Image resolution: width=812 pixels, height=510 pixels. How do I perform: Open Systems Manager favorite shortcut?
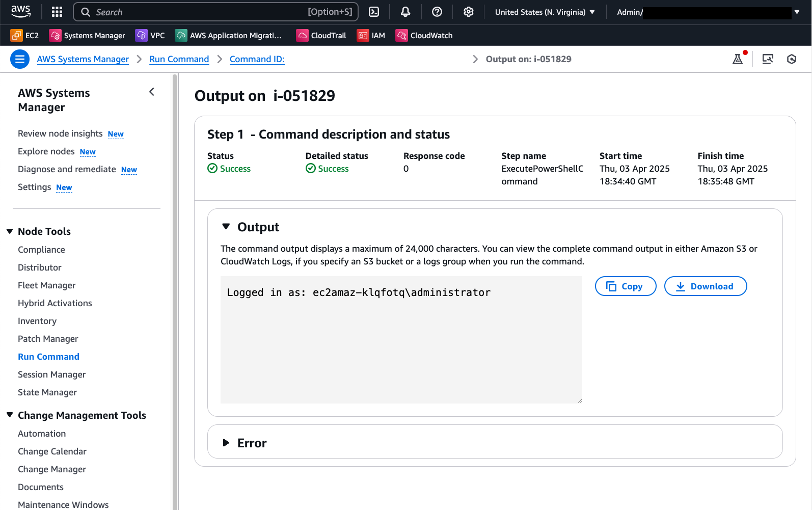tap(87, 35)
